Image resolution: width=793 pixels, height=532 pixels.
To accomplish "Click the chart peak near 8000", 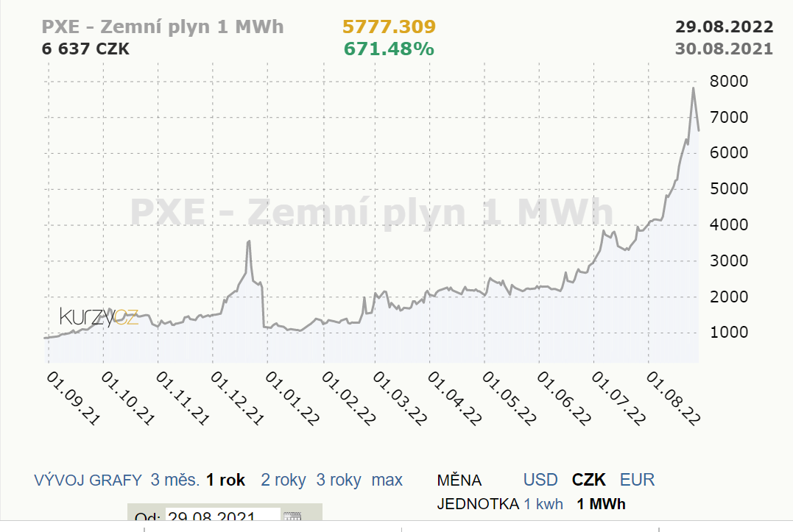I will [x=693, y=89].
